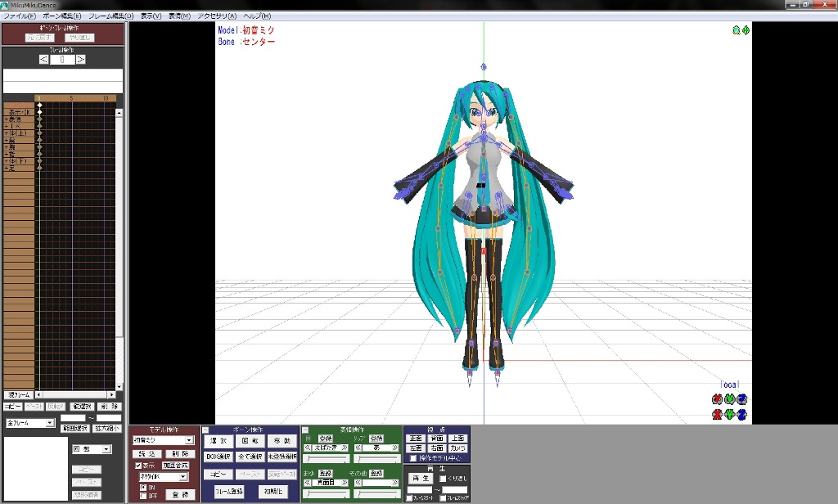
Task: Click the timeline vertical scroll-up arrow
Action: tap(119, 113)
